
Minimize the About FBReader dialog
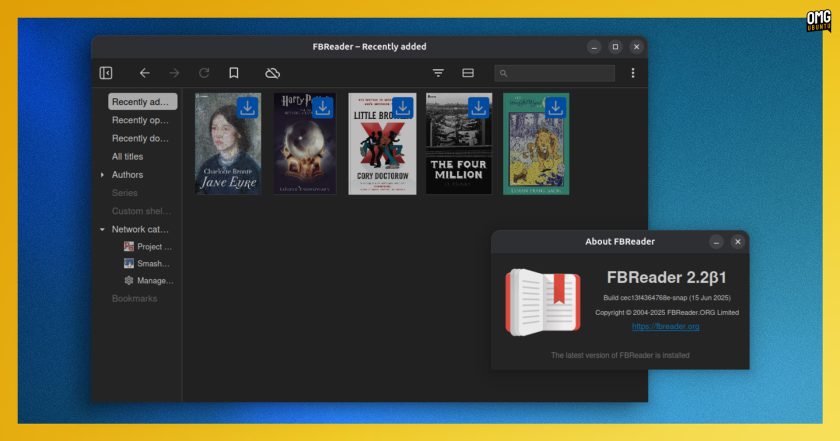pos(716,242)
